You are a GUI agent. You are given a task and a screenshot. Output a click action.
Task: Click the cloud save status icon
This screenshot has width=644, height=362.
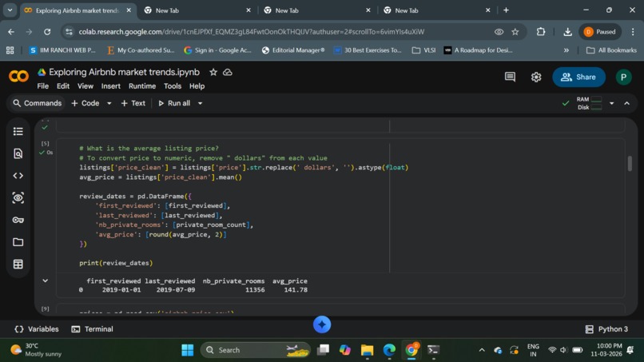tap(228, 72)
